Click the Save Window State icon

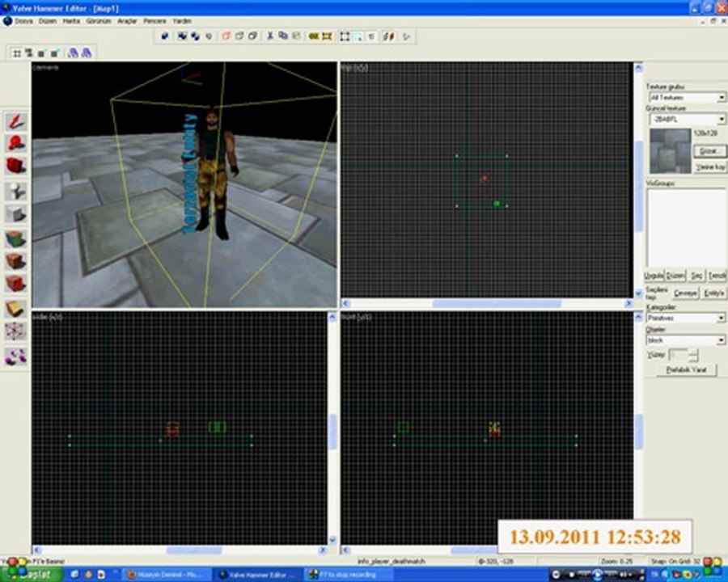(86, 53)
